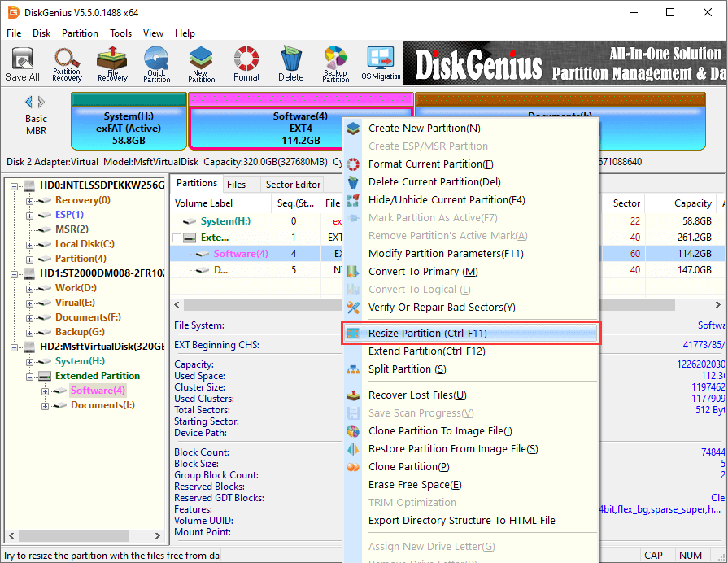Open the Tools menu
Screen dimensions: 728x563
tap(120, 33)
